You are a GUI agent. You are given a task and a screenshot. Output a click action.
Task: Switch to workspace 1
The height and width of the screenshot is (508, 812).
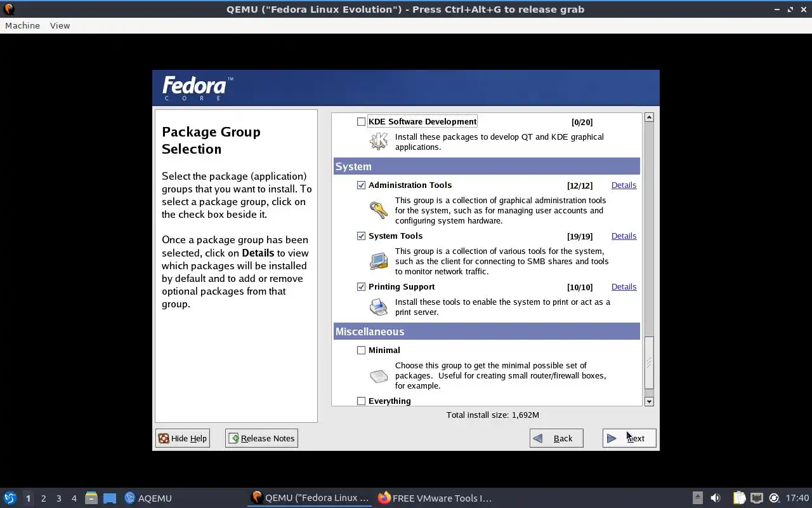[28, 498]
